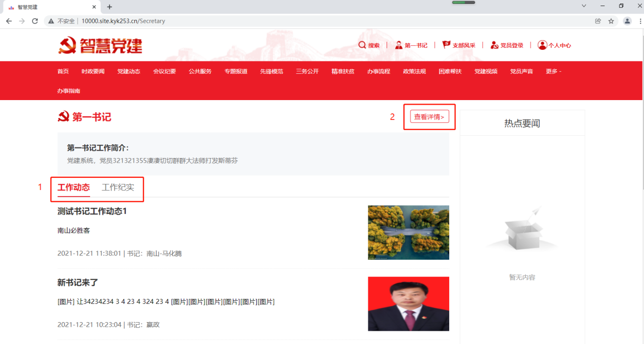The image size is (644, 344).
Task: Open Chrome three-dot menu
Action: [639, 21]
